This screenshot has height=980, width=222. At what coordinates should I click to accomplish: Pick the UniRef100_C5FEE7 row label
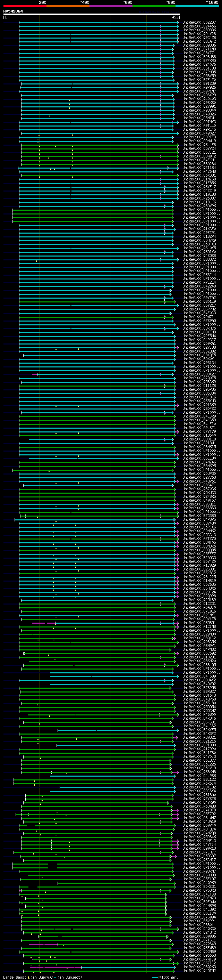pos(199,554)
